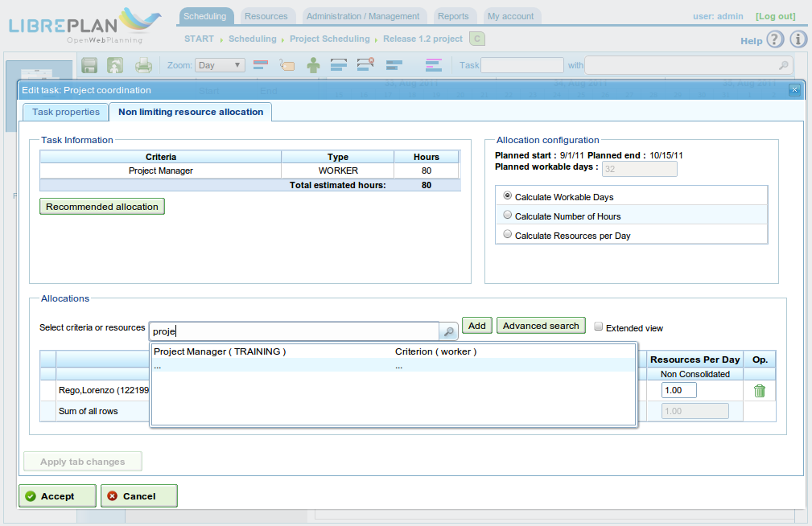Accept the task edits
This screenshot has height=526, width=812.
[57, 496]
